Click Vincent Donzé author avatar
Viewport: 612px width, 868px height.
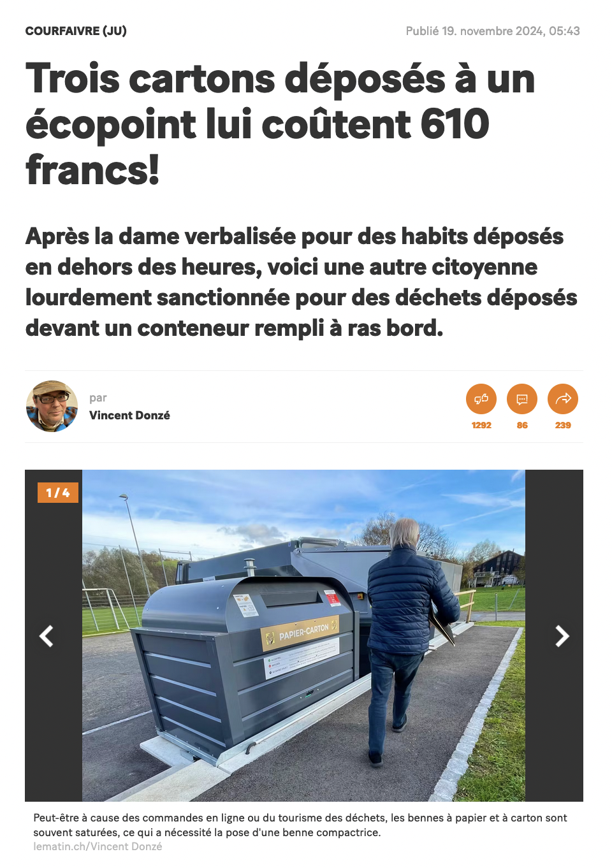52,406
